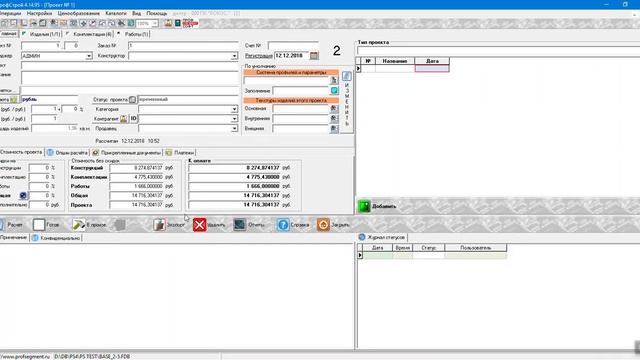Click the Экспорт icon in bottom toolbar
This screenshot has width=640, height=360.
coord(159,224)
